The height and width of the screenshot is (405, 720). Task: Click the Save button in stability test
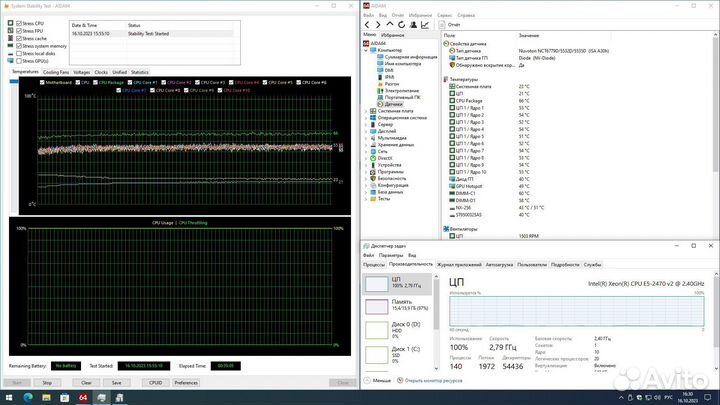click(117, 382)
